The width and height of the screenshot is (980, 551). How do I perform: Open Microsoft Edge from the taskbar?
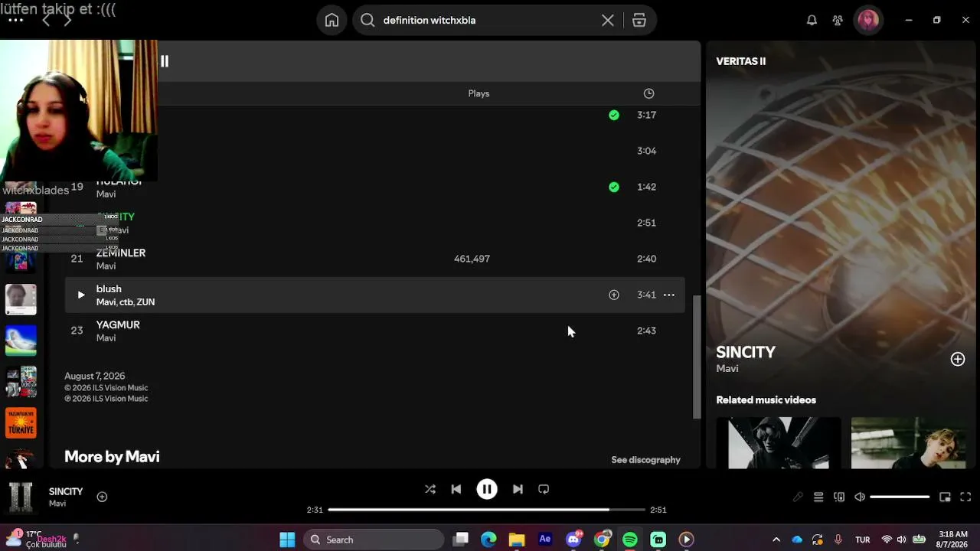click(488, 540)
